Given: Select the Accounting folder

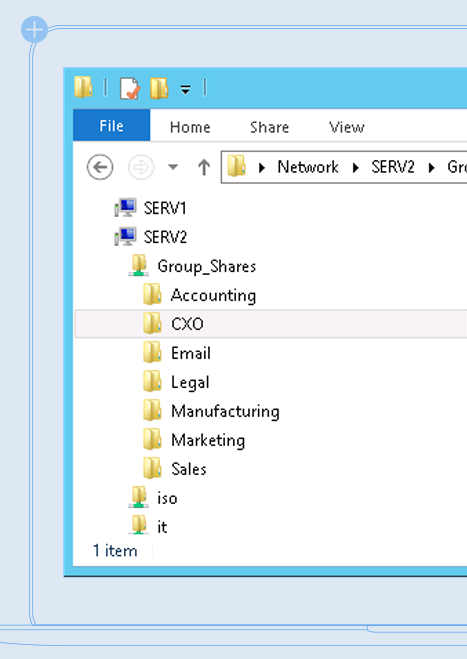Looking at the screenshot, I should click(200, 295).
